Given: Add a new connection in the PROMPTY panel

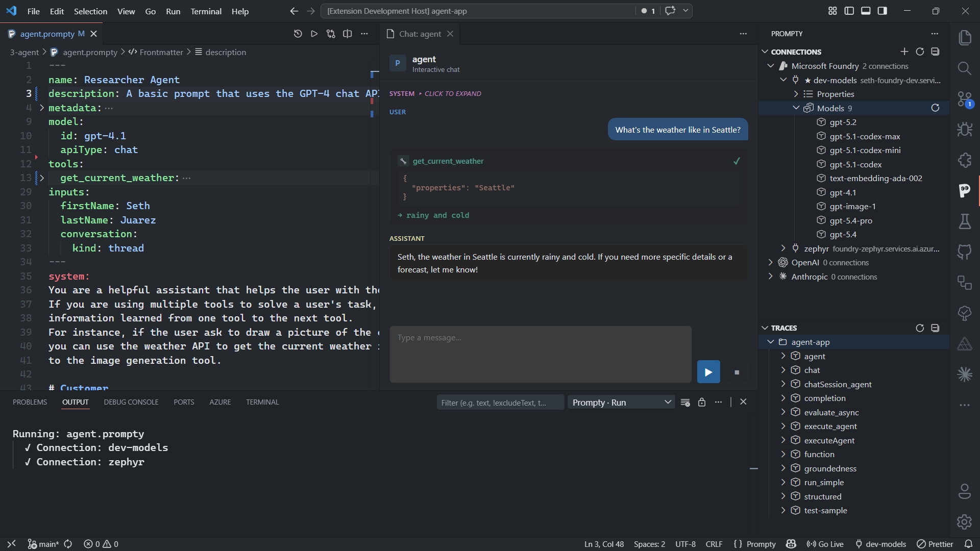Looking at the screenshot, I should click(x=904, y=52).
